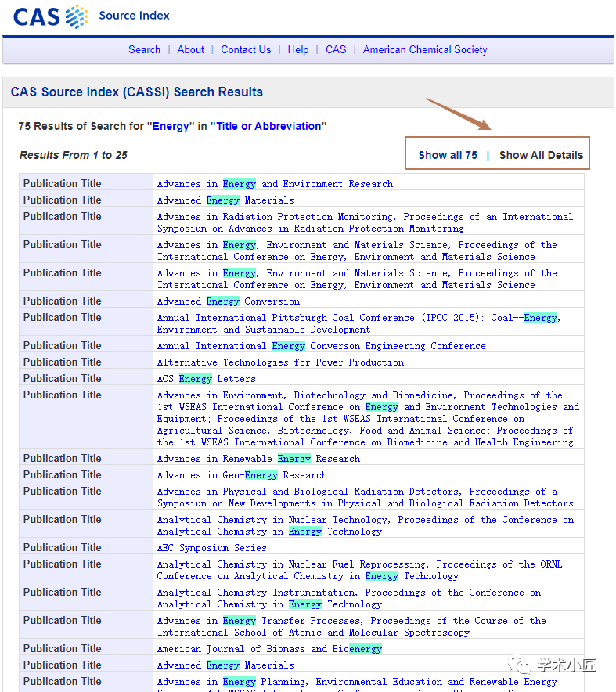
Task: Open the Contact Us nav link
Action: (x=246, y=50)
